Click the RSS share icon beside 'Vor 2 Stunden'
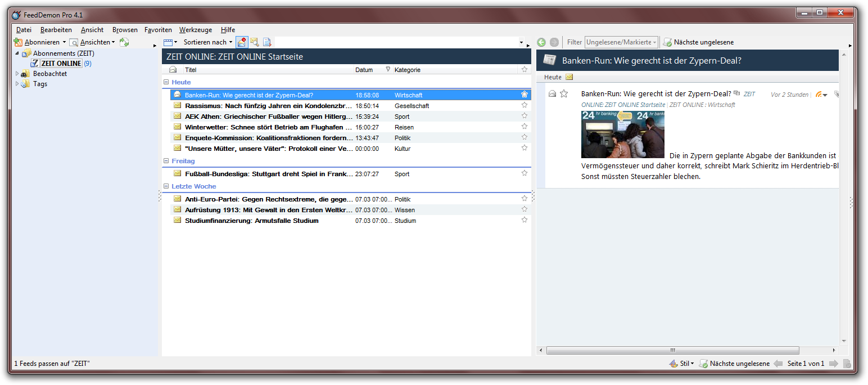This screenshot has width=868, height=385. coord(819,95)
